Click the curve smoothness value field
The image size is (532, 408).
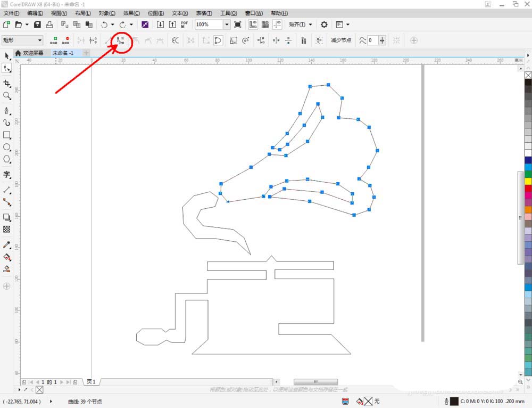373,40
